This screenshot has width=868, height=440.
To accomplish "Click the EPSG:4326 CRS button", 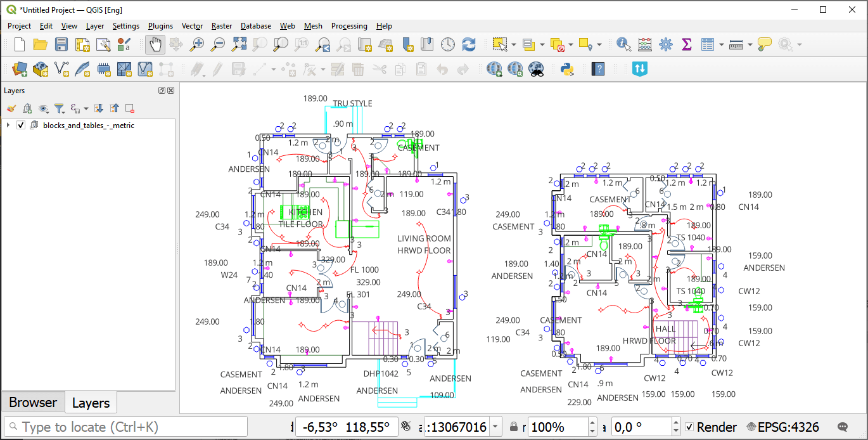I will pos(783,427).
